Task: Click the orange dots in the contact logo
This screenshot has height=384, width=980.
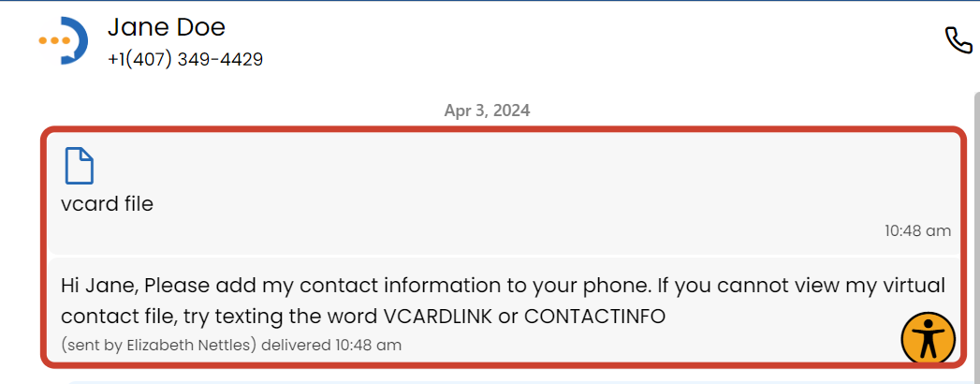Action: click(54, 40)
